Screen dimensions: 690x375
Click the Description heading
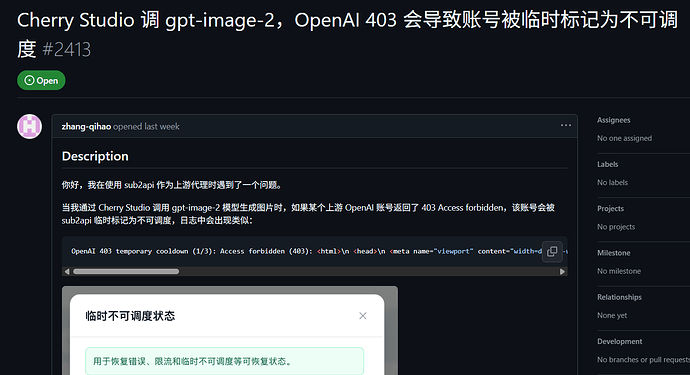[95, 156]
